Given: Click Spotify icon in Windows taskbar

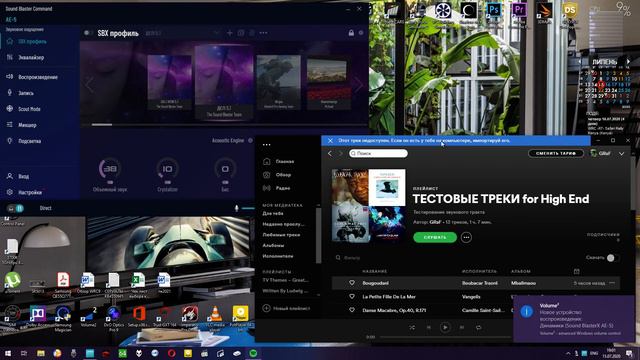Looking at the screenshot, I should click(253, 353).
